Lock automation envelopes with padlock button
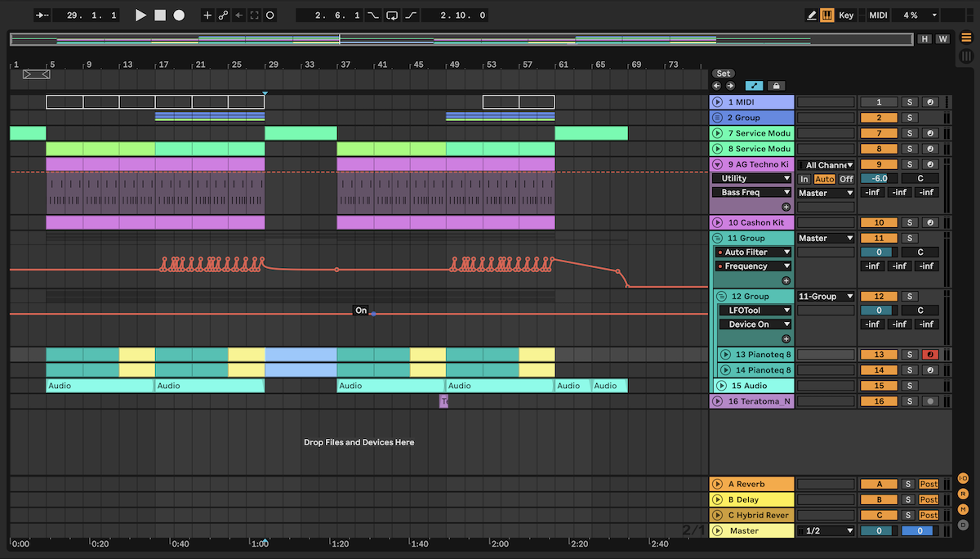 click(x=776, y=85)
